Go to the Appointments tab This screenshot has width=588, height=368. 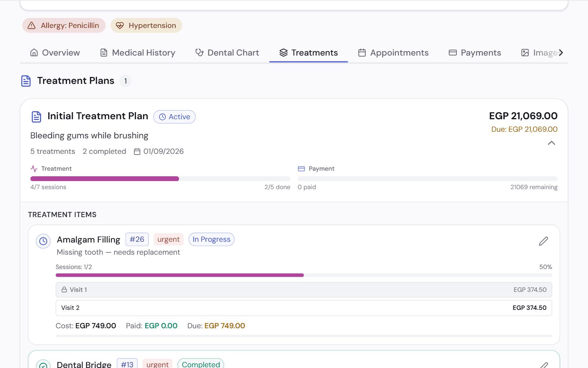[x=393, y=53]
